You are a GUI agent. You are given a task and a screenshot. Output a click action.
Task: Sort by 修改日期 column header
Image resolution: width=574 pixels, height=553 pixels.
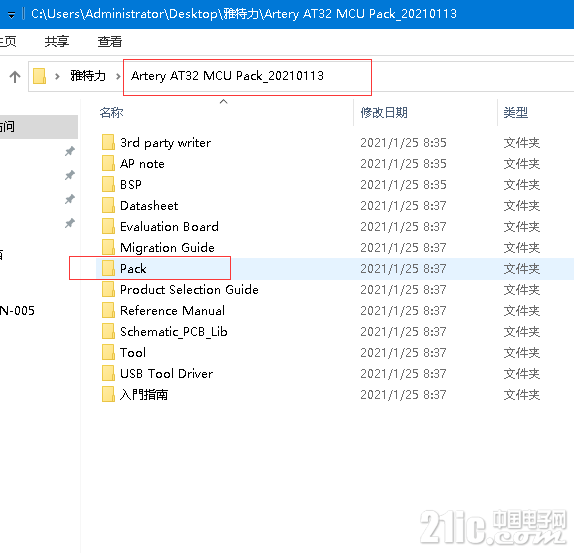384,112
